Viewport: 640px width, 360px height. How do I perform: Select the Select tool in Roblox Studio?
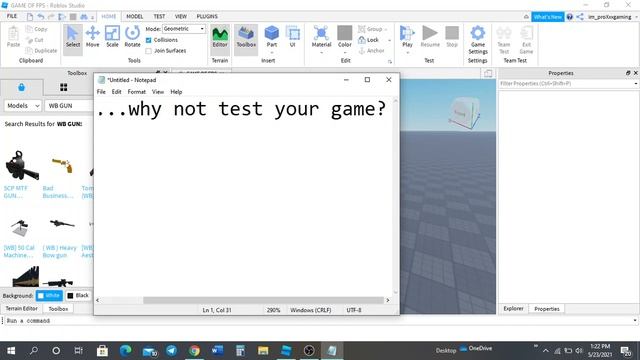tap(73, 37)
